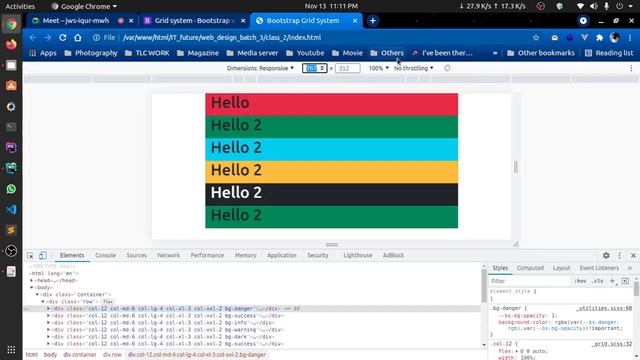
Task: Toggle :hov element state panel
Action: [x=580, y=281]
